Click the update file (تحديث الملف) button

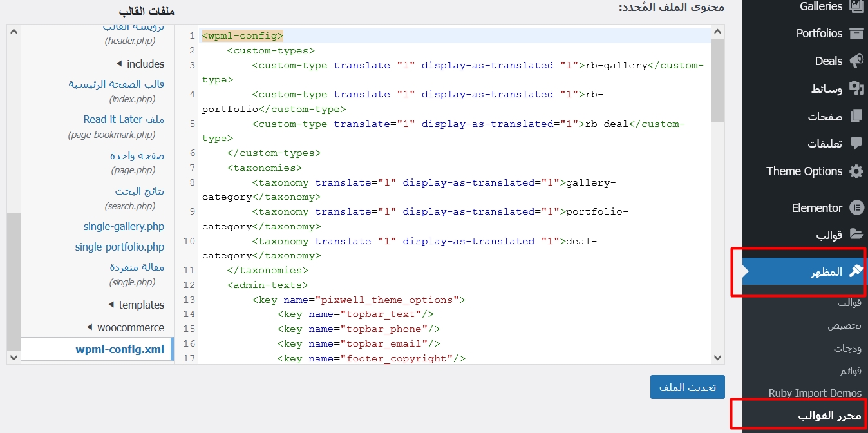coord(687,388)
